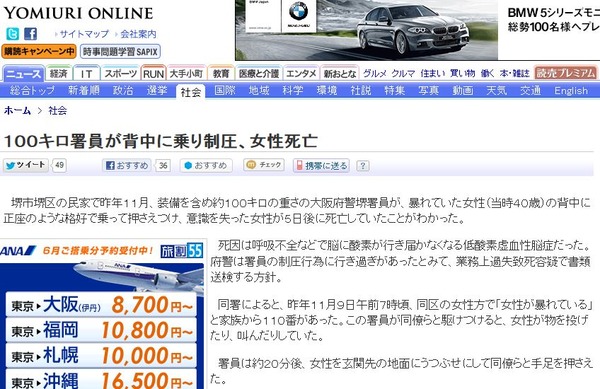Click 社会 in the breadcrumb
This screenshot has height=389, width=600.
(58, 111)
